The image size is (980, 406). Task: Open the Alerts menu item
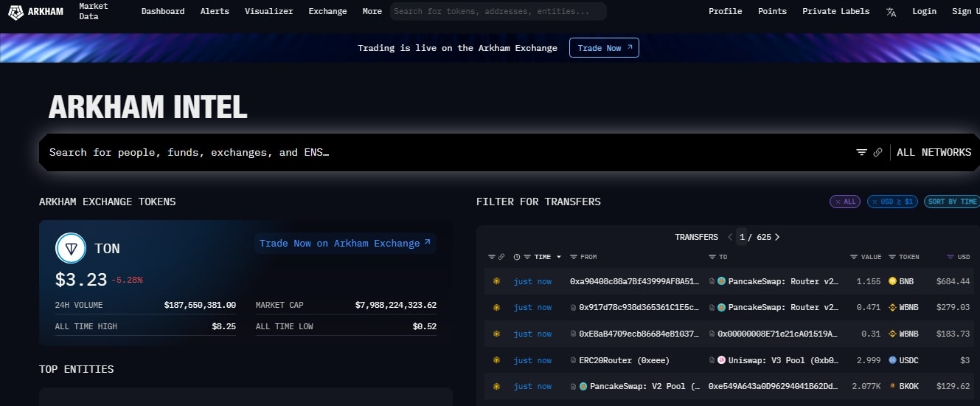[215, 11]
